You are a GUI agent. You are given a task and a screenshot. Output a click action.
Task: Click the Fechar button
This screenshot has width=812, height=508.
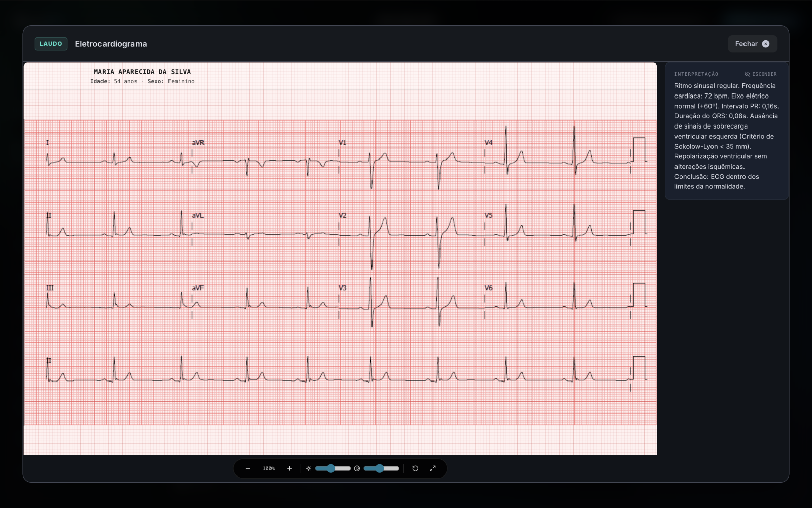point(752,44)
